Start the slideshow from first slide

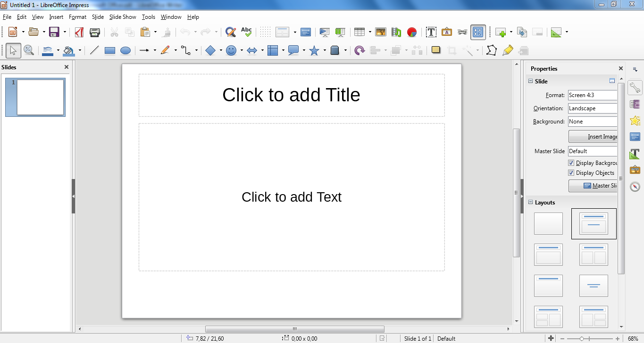point(324,32)
